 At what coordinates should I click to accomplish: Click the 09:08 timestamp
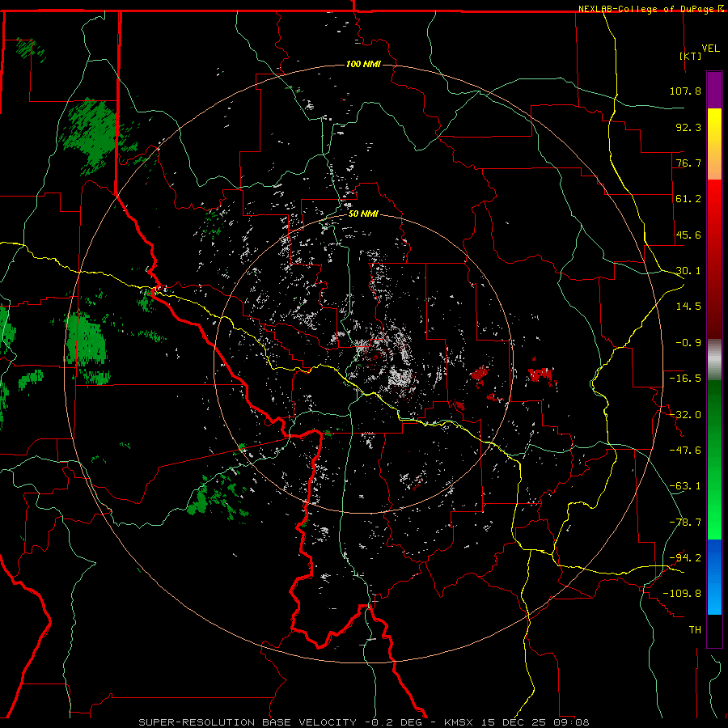pos(572,722)
